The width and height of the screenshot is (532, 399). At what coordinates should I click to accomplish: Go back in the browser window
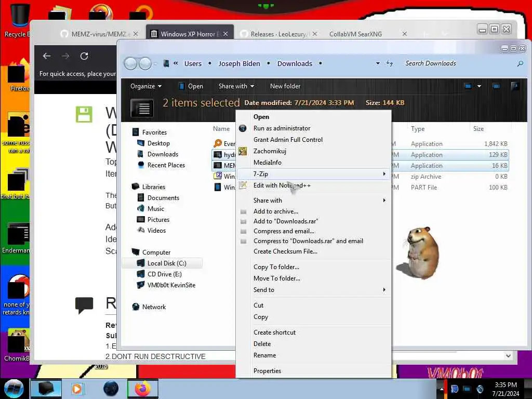click(47, 56)
